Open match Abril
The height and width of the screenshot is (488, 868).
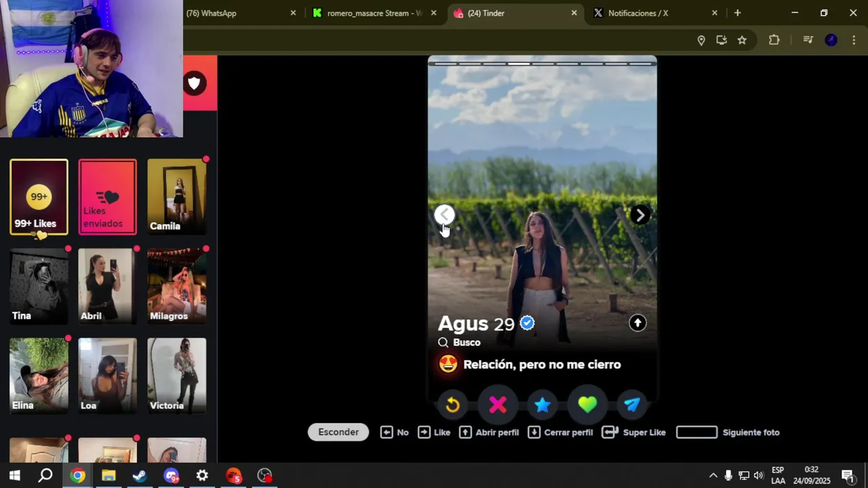[x=107, y=287]
